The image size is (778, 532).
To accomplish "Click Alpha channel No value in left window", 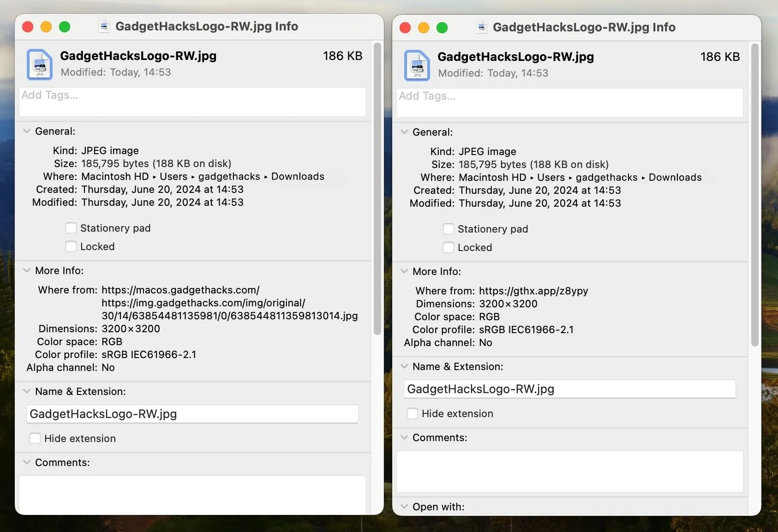I will [x=108, y=367].
